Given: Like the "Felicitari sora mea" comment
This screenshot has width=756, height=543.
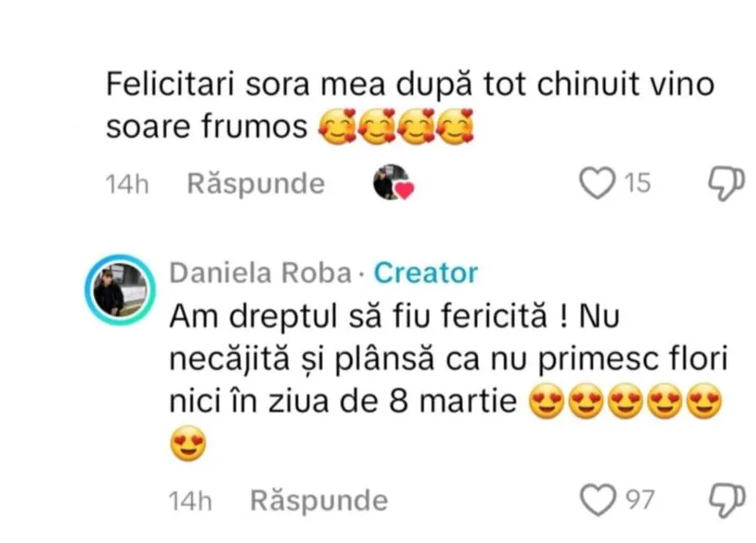Looking at the screenshot, I should coord(597,183).
